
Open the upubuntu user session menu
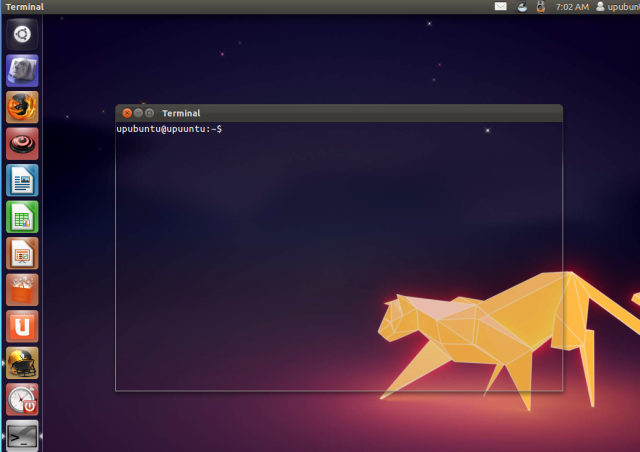tap(618, 7)
